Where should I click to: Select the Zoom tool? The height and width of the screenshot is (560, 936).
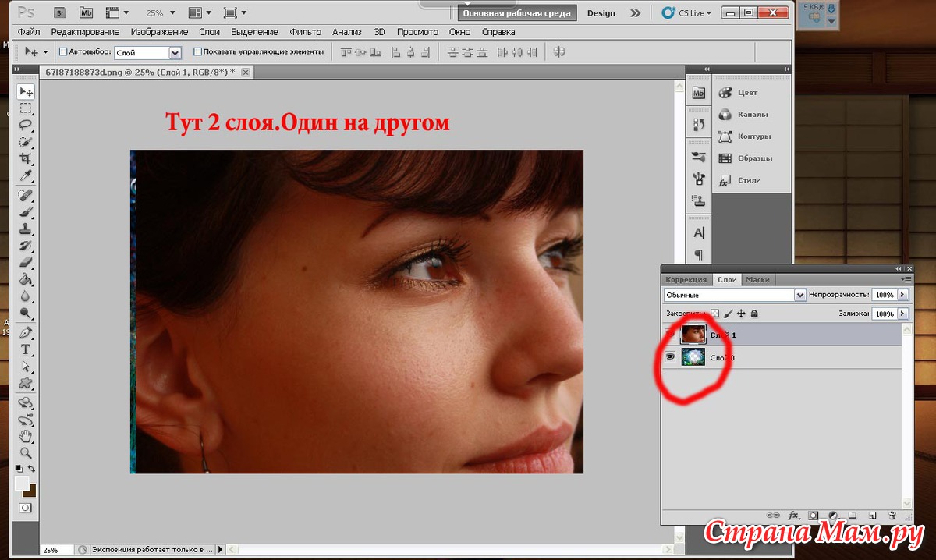click(x=26, y=452)
